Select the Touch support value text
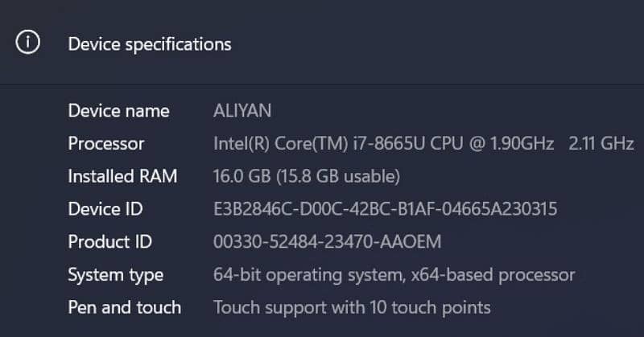Viewport: 644px width, 337px height. [352, 307]
